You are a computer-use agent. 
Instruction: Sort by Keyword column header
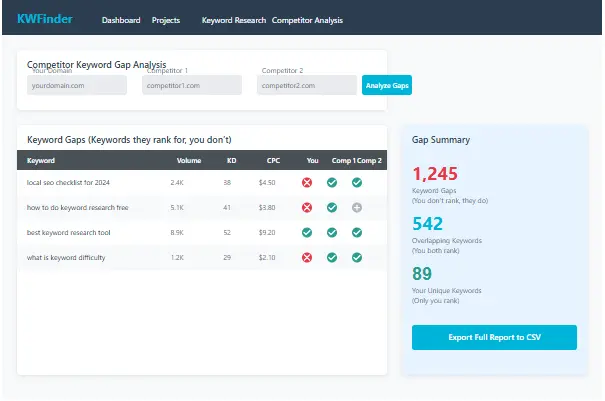click(x=41, y=161)
